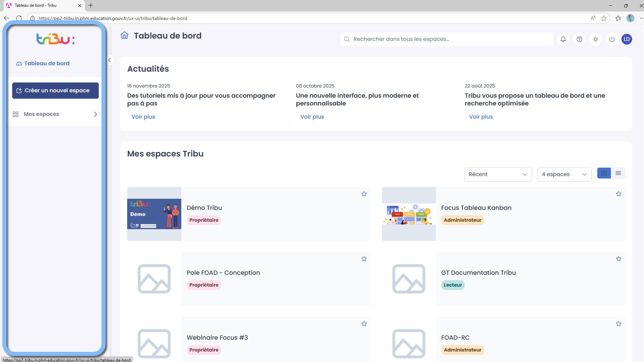
Task: Open the tutoriels mis à jour headline
Action: (x=201, y=99)
